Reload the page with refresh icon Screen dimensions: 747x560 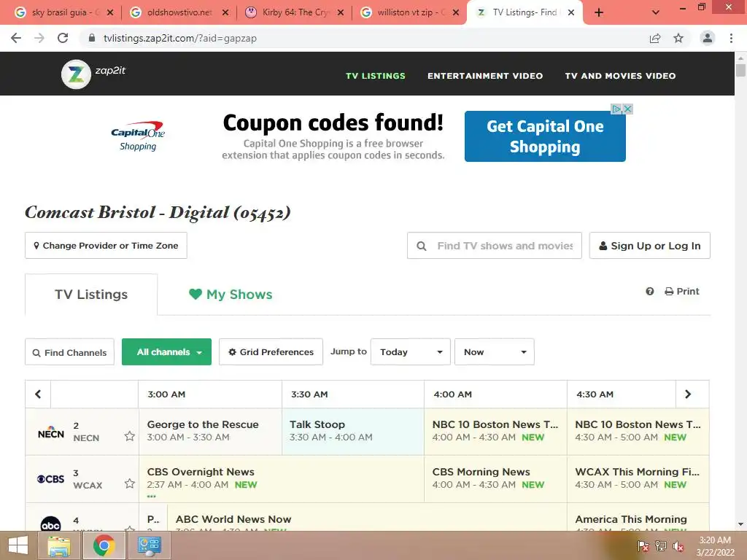click(x=63, y=38)
